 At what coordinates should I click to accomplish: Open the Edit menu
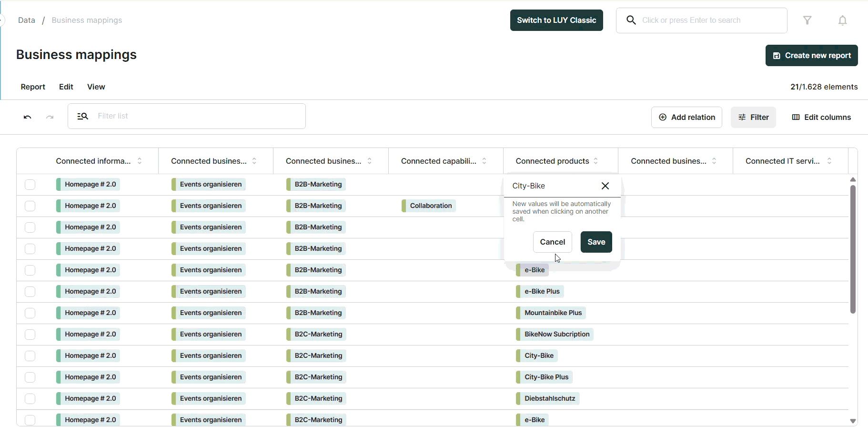pyautogui.click(x=66, y=87)
